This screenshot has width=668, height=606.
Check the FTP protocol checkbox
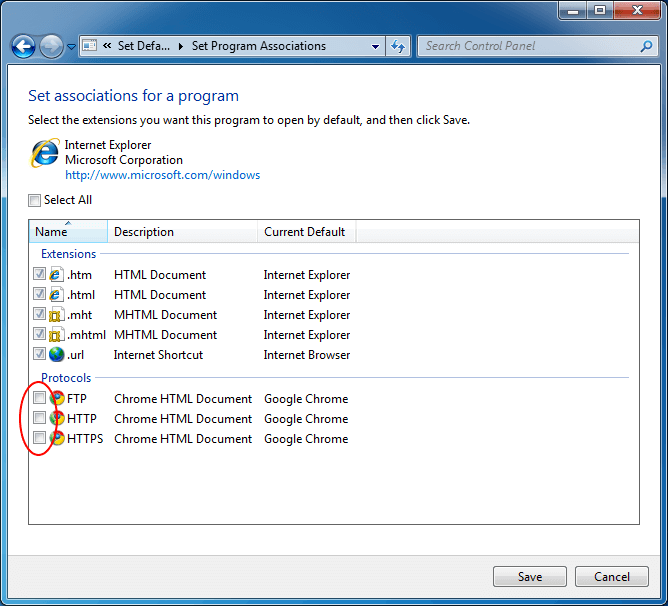[39, 398]
